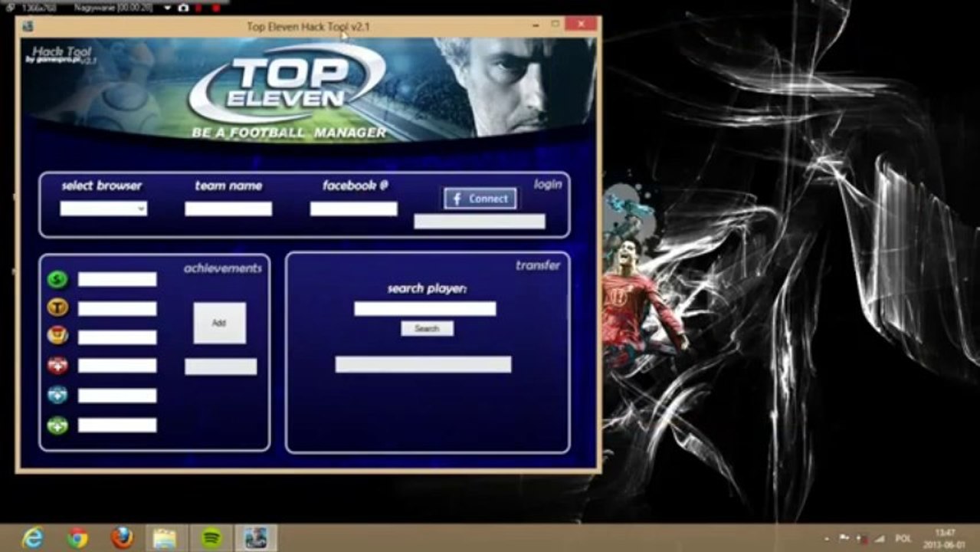This screenshot has width=980, height=552.
Task: Focus the input next to the green pack icon
Action: [117, 425]
